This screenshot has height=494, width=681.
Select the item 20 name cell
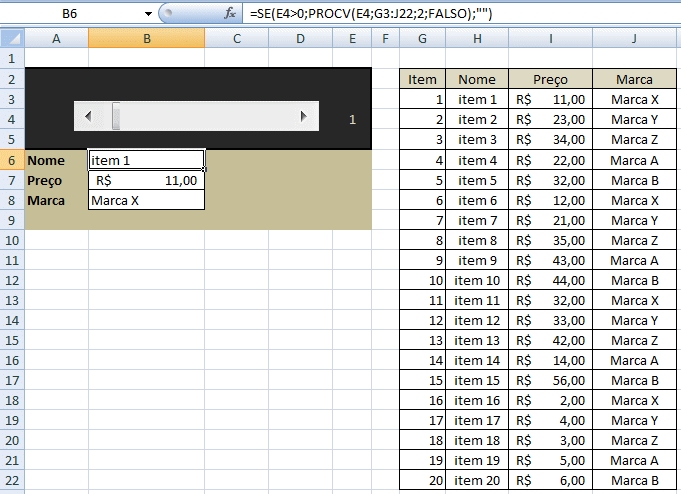click(477, 480)
